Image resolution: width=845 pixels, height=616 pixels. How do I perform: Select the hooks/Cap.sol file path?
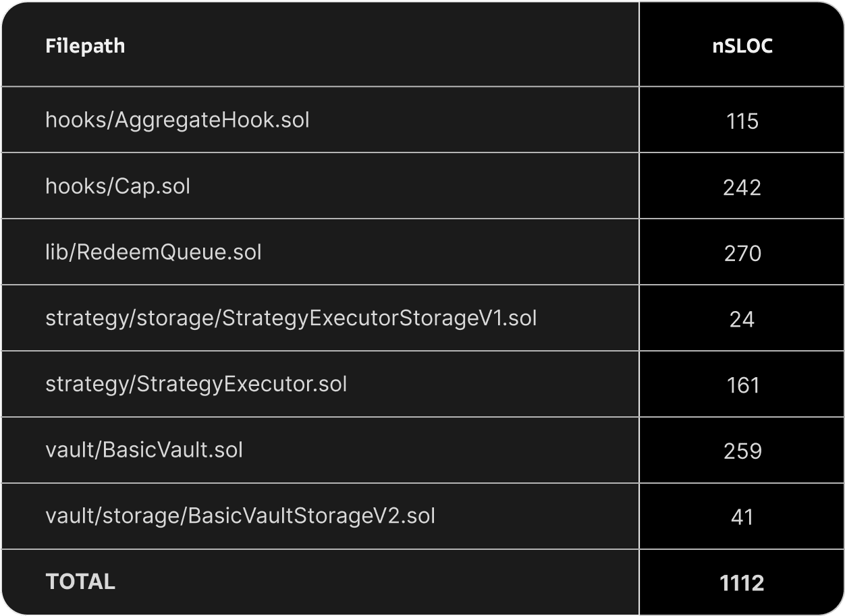pyautogui.click(x=117, y=186)
